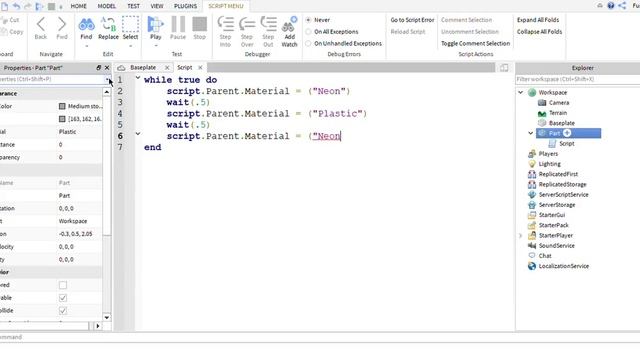The image size is (640, 360).
Task: Click the help question mark icon
Action: [611, 5]
